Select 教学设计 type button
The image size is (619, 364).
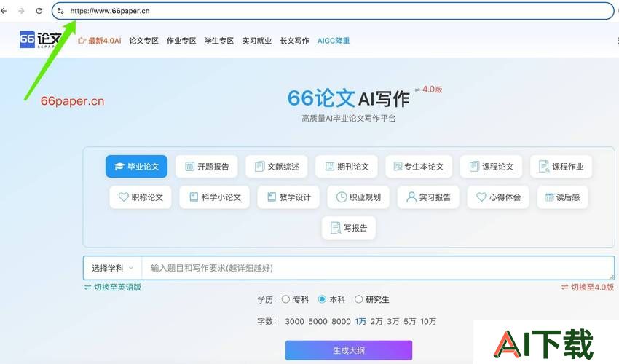[288, 197]
